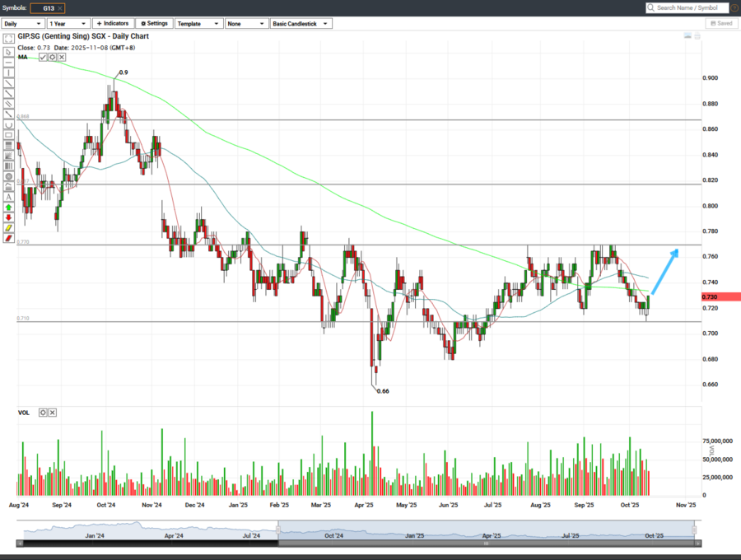Click the Indicators button

[x=112, y=24]
